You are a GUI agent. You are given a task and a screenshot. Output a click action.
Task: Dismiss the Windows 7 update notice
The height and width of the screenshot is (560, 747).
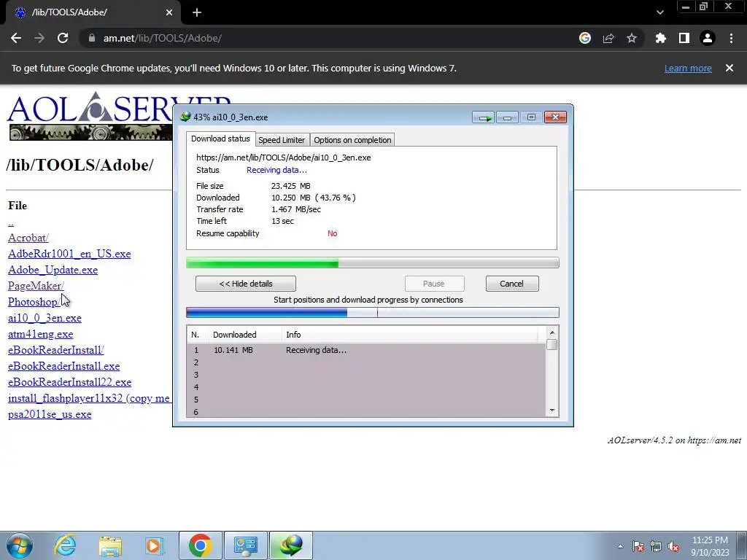pyautogui.click(x=729, y=68)
